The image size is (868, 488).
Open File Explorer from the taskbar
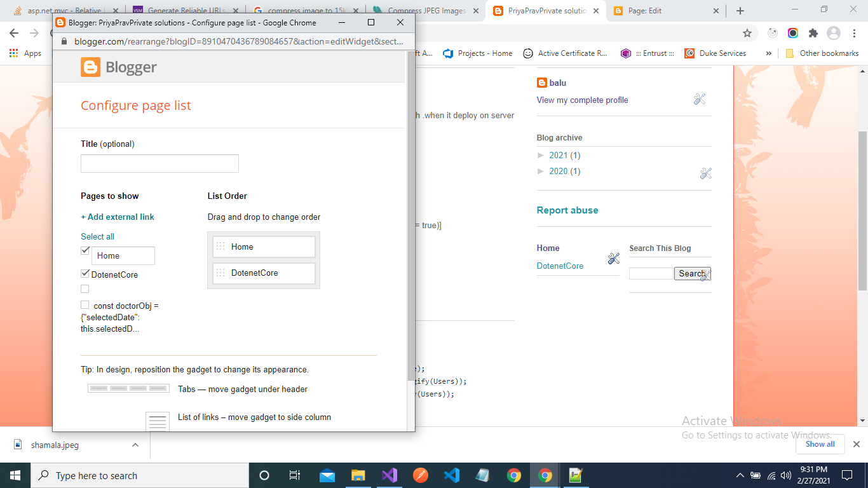click(x=358, y=475)
